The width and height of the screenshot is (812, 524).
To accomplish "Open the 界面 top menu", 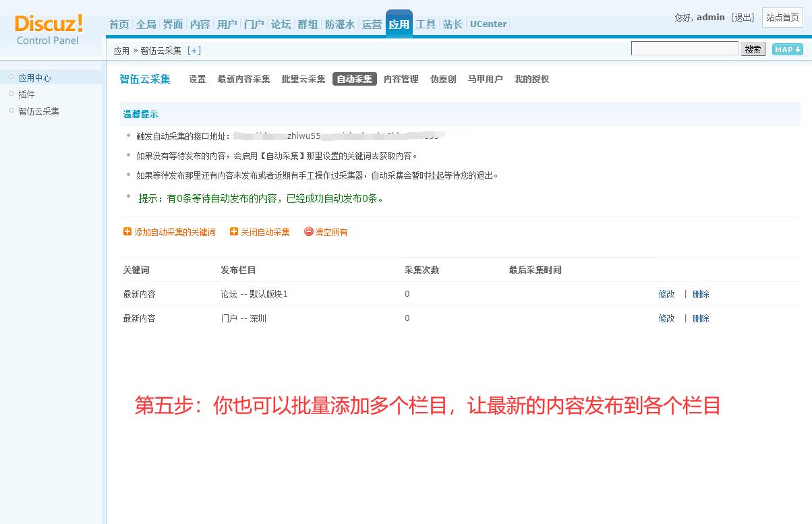I will (173, 24).
